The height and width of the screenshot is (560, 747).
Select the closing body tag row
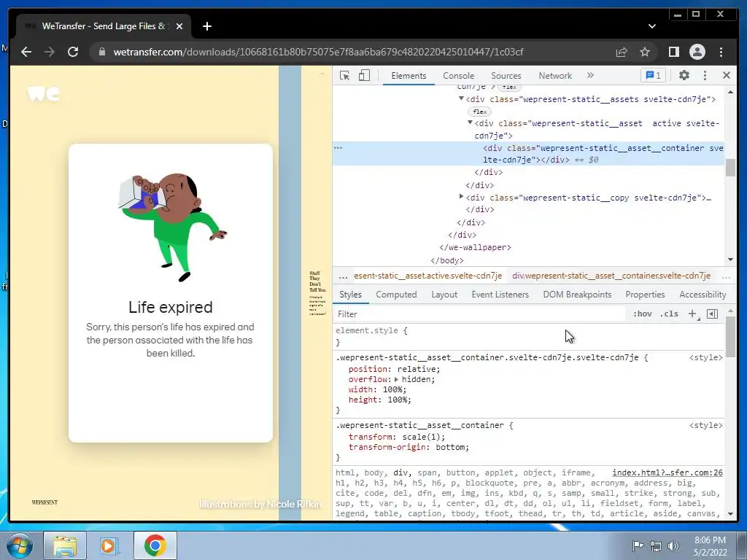pyautogui.click(x=447, y=260)
